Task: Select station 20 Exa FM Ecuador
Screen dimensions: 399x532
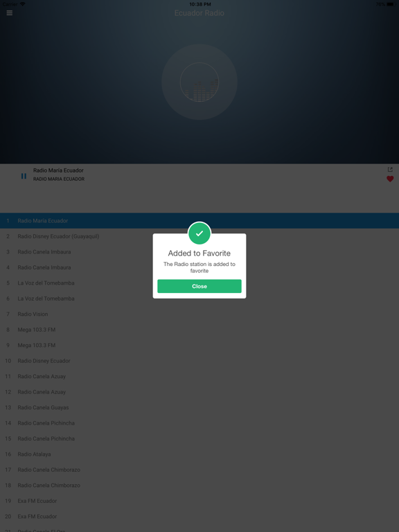Action: pos(199,516)
